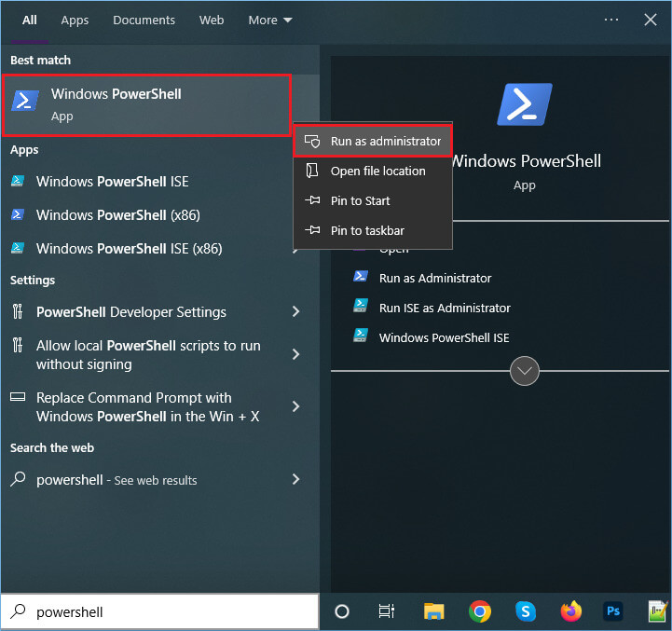Expand arrow for Replace Command Prompt setting
Screen dimensions: 672x631
[295, 406]
